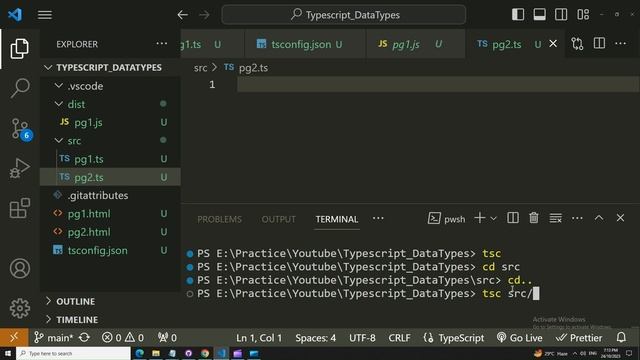Open pg1.ts in the explorer tree
This screenshot has height=360, width=640.
pos(110,159)
